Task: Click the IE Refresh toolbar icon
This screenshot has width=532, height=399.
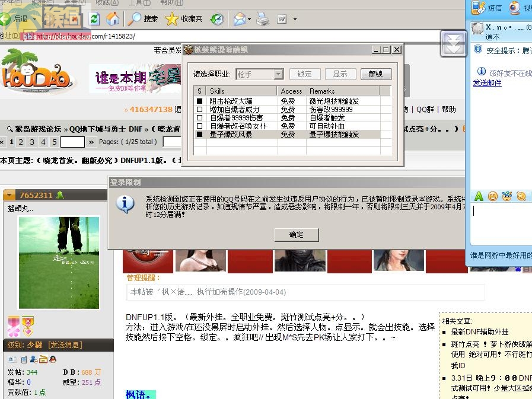Action: coord(94,18)
